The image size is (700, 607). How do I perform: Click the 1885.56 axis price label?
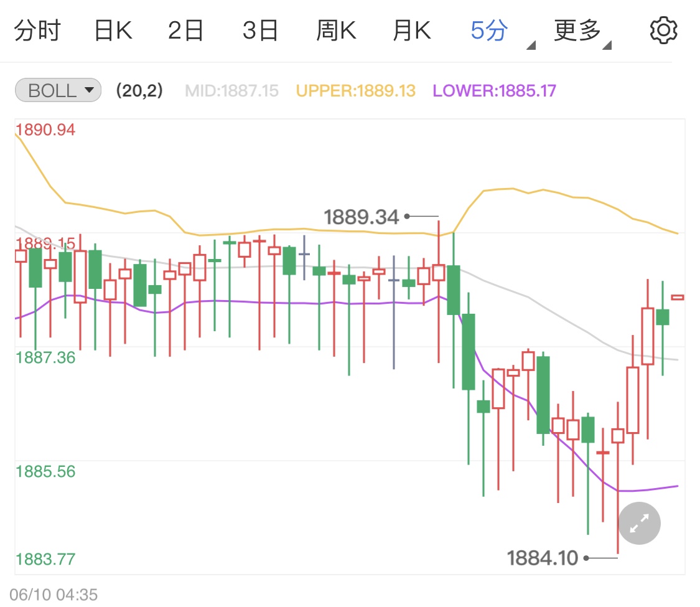[x=45, y=472]
